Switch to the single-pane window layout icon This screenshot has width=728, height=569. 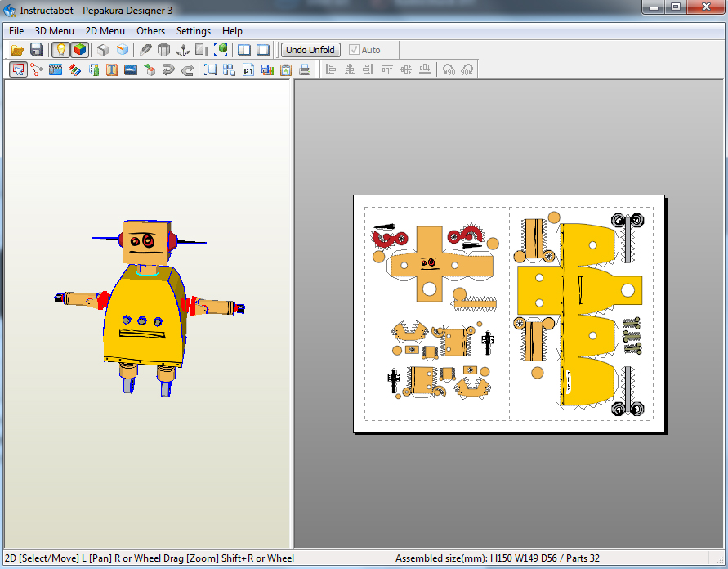pos(263,50)
